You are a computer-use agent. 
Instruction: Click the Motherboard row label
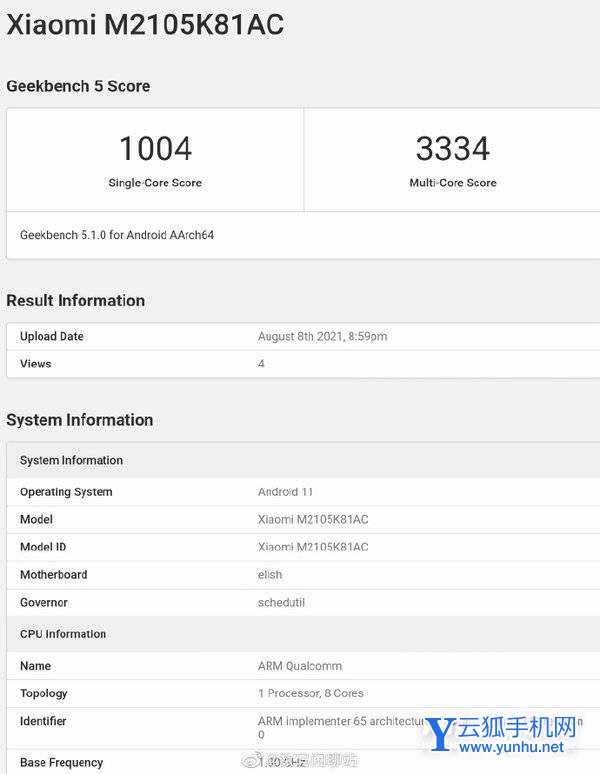pos(54,575)
